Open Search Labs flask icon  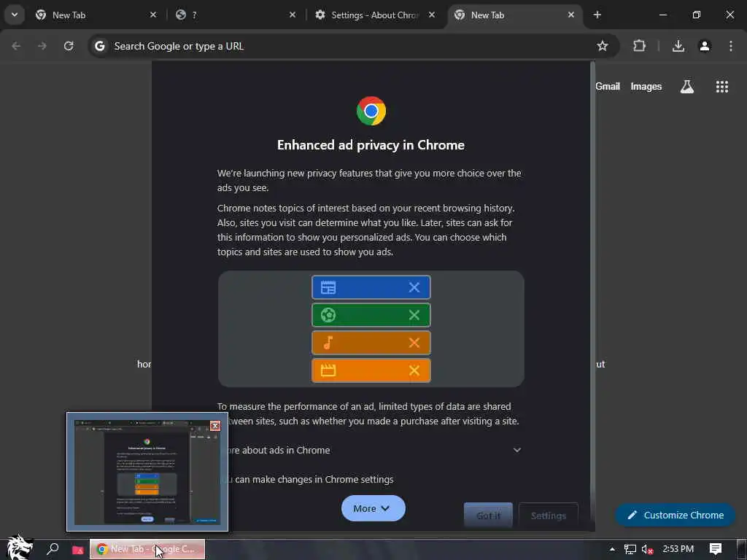point(686,86)
